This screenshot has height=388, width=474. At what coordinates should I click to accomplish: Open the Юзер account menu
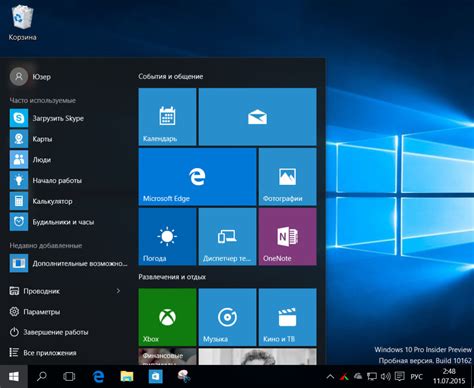[30, 77]
